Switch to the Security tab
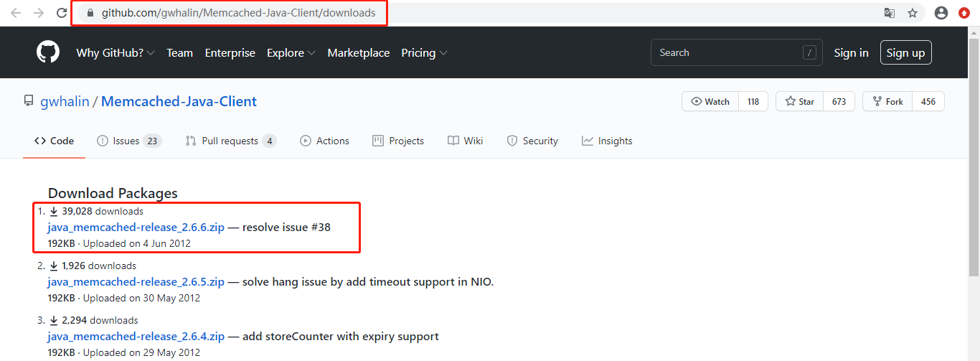 [532, 141]
